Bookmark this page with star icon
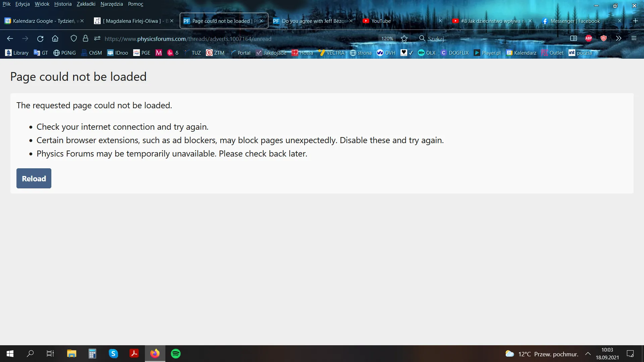This screenshot has width=644, height=362. click(x=404, y=39)
